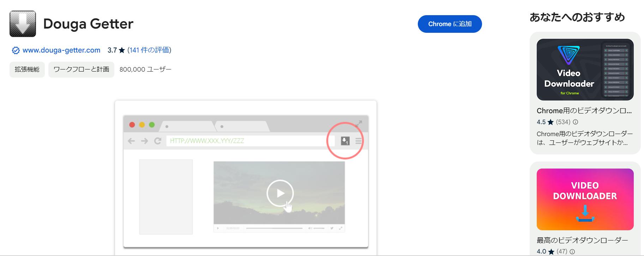Image resolution: width=644 pixels, height=256 pixels.
Task: Click the 'Douga Getter' title heading
Action: coord(88,24)
